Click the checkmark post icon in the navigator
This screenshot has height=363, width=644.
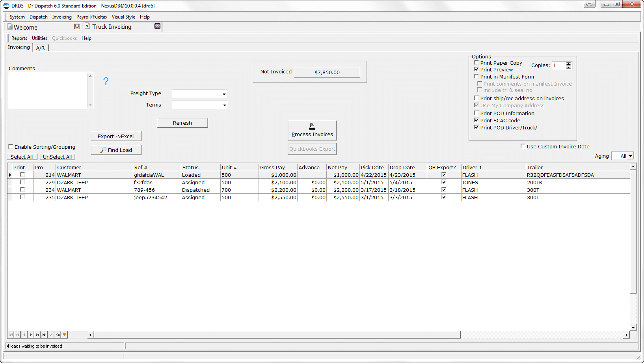coord(50,335)
